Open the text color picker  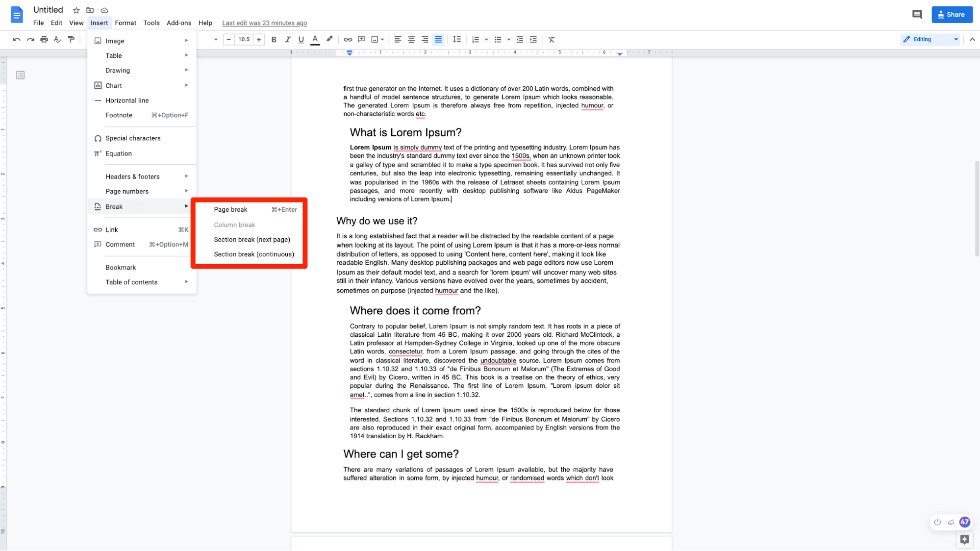point(315,39)
